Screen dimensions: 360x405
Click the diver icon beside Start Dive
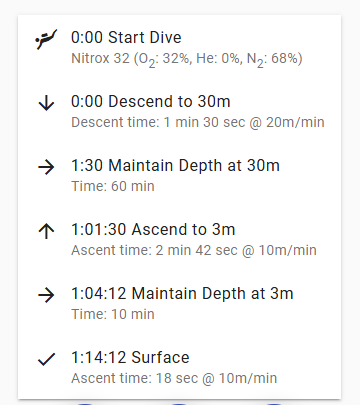46,39
